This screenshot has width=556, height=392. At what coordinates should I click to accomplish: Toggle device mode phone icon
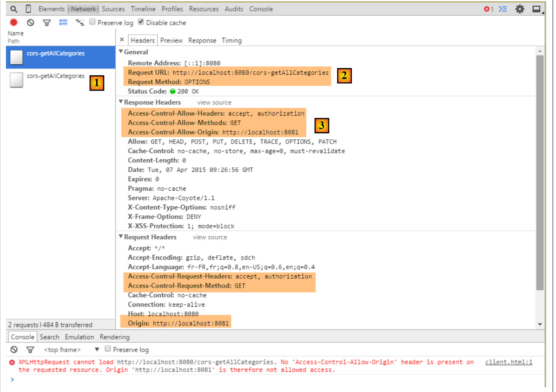pyautogui.click(x=28, y=9)
